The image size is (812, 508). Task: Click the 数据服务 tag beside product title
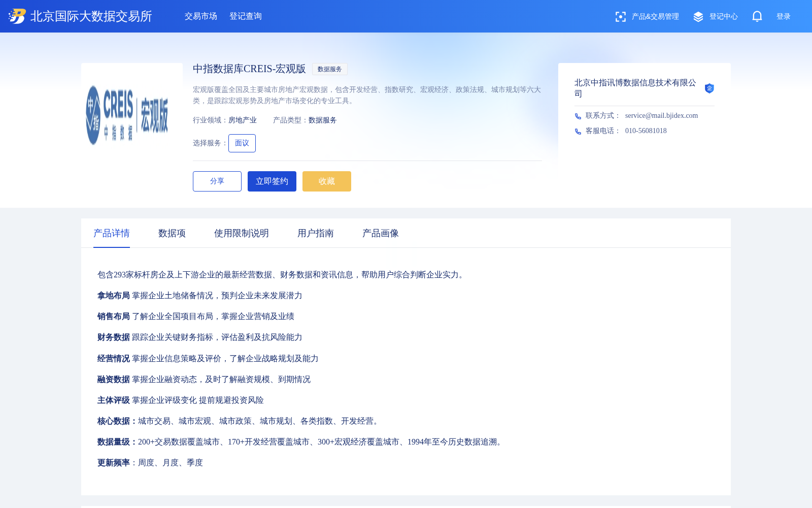330,69
